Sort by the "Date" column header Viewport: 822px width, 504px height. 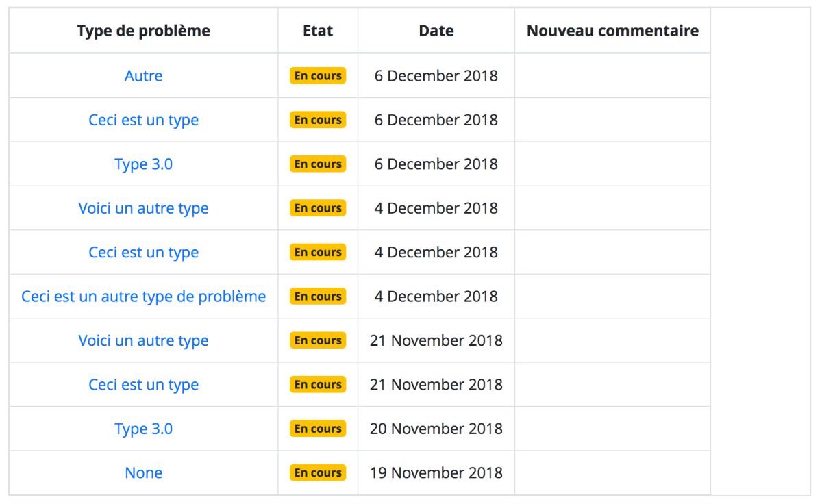point(436,31)
